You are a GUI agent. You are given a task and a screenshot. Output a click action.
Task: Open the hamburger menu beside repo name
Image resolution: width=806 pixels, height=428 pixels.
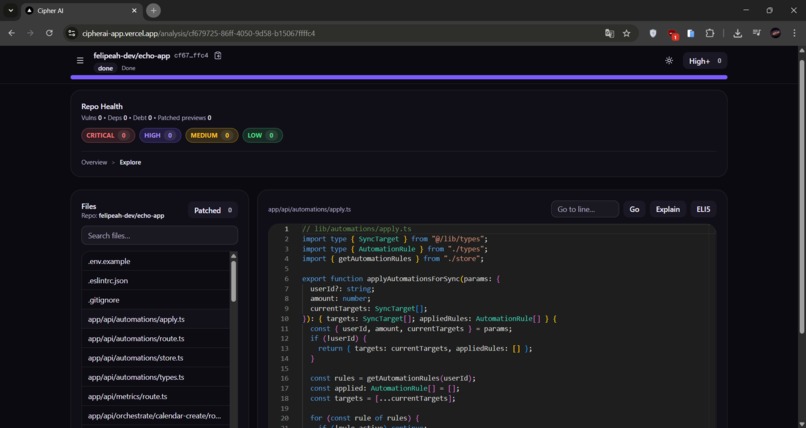coord(80,61)
